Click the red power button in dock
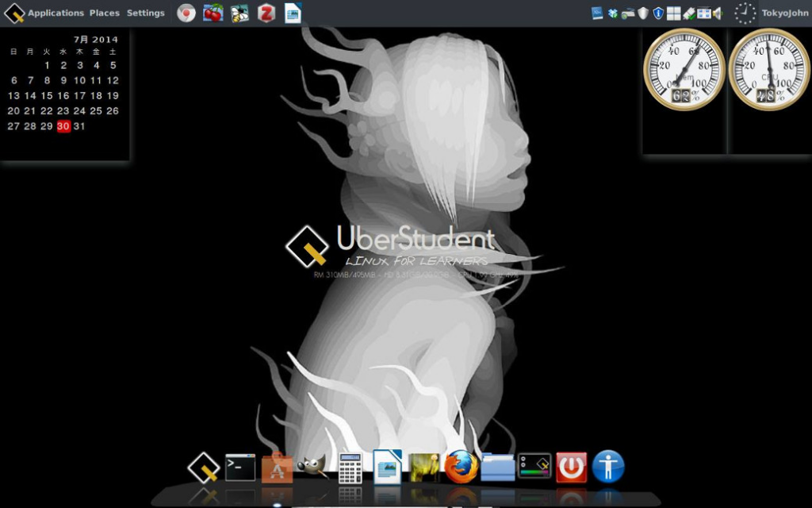Screen dimensions: 812x508 tap(571, 467)
